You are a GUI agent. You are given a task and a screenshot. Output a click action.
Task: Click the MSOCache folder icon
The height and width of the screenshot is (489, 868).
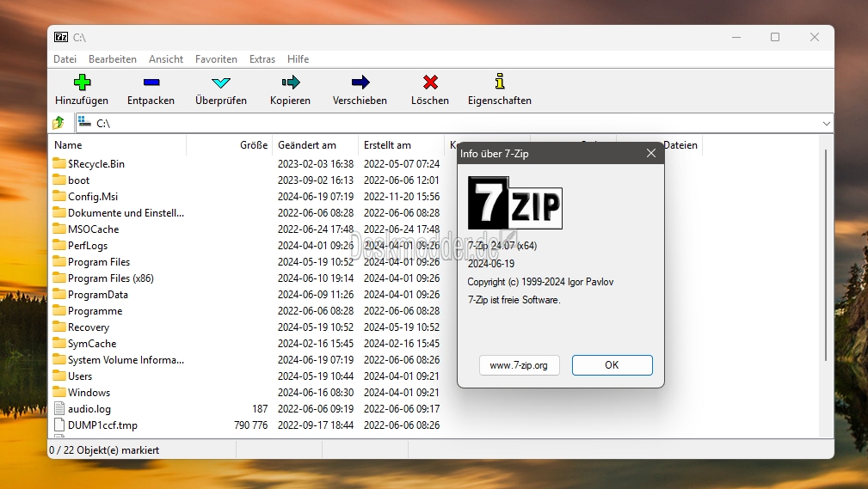coord(59,229)
